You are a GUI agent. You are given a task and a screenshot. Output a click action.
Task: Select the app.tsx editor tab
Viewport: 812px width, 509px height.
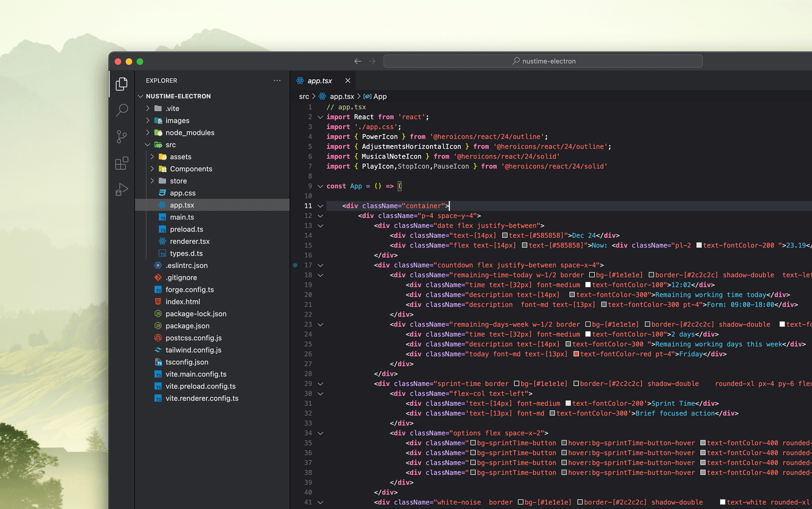pyautogui.click(x=319, y=81)
